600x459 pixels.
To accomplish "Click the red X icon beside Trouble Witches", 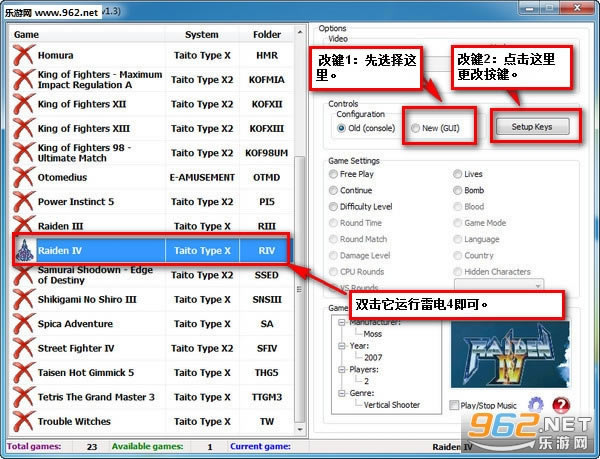I will [x=24, y=421].
